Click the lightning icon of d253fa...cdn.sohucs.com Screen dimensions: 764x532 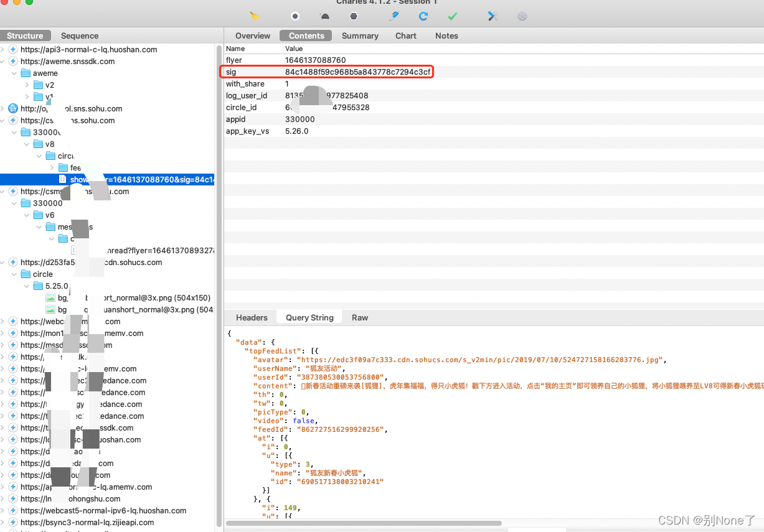13,262
